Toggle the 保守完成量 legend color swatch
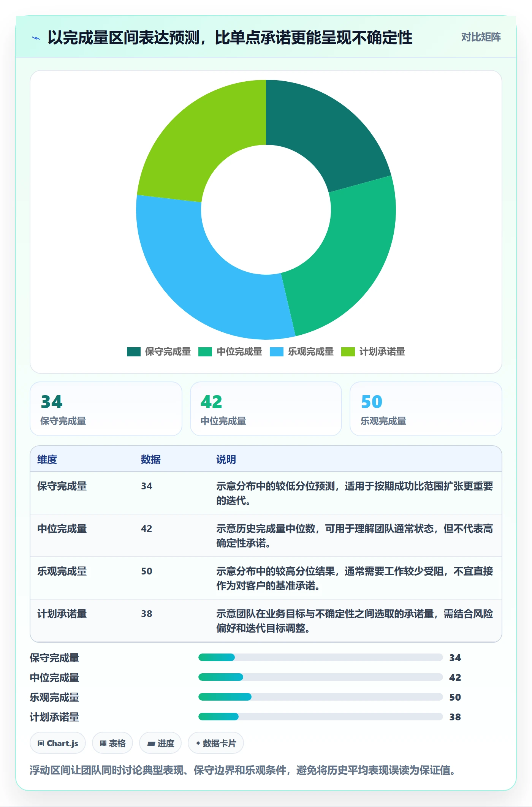The height and width of the screenshot is (807, 532). pyautogui.click(x=134, y=352)
